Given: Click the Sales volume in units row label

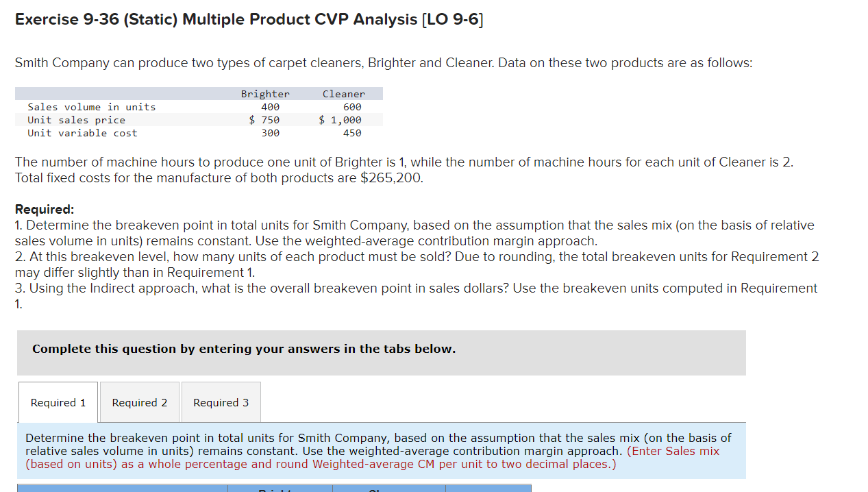Looking at the screenshot, I should coord(91,107).
